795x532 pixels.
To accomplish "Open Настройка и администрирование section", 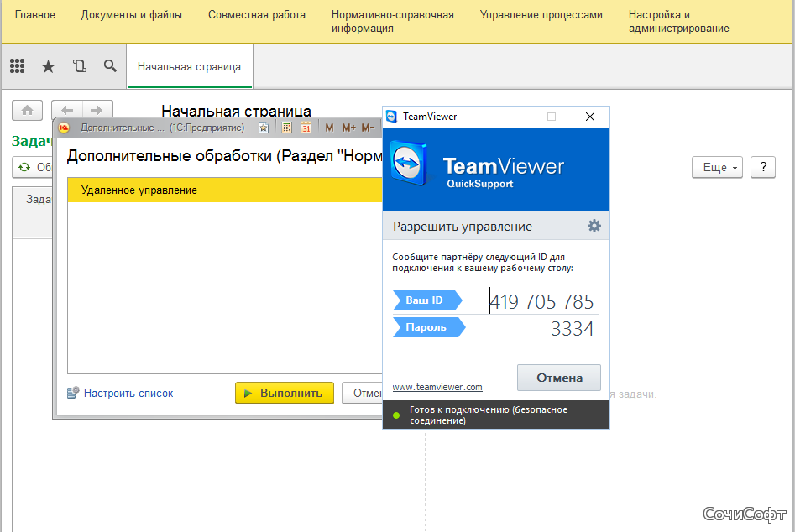I will (679, 21).
